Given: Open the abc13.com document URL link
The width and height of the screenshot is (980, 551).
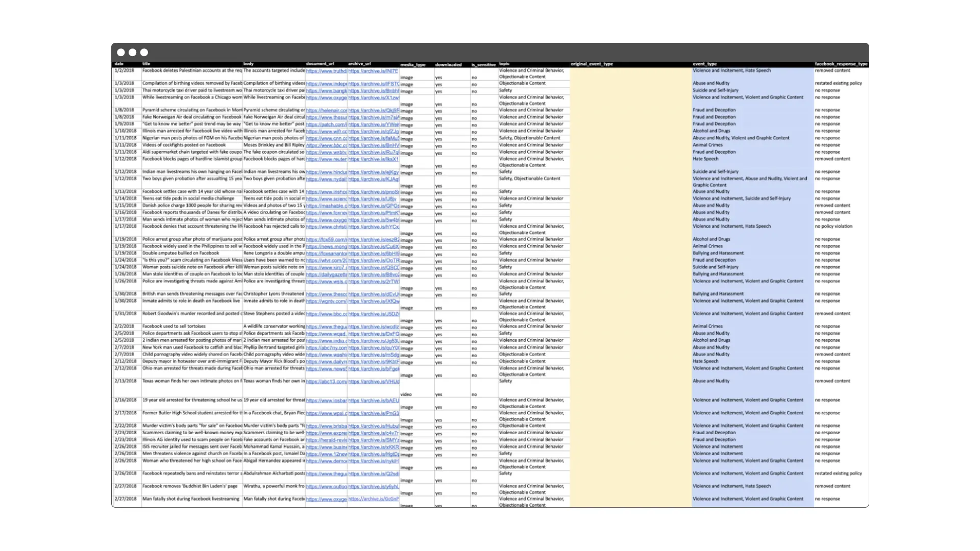Looking at the screenshot, I should click(326, 382).
